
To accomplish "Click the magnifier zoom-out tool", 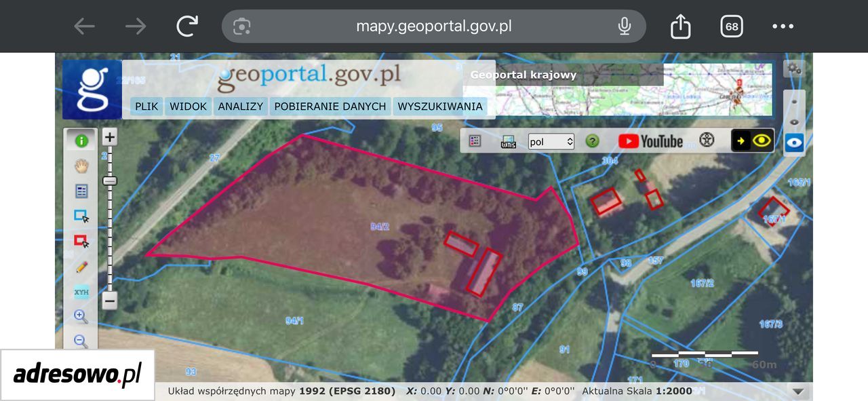I will pyautogui.click(x=81, y=341).
